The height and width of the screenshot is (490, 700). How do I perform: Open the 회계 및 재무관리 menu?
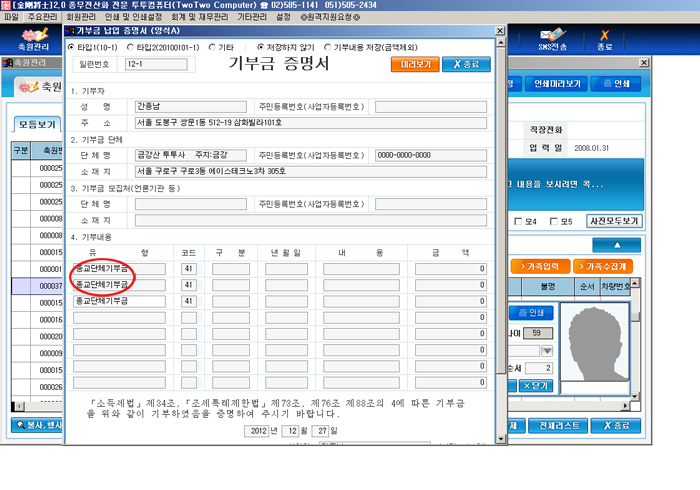[x=200, y=17]
